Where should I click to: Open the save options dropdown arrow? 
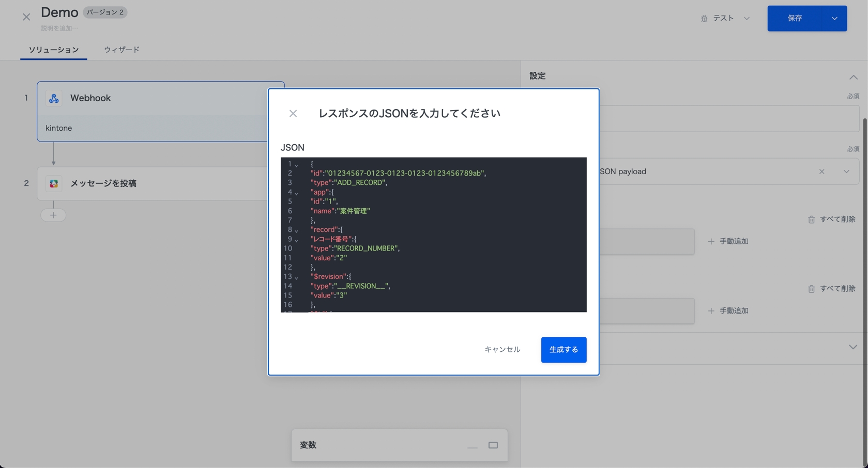834,19
